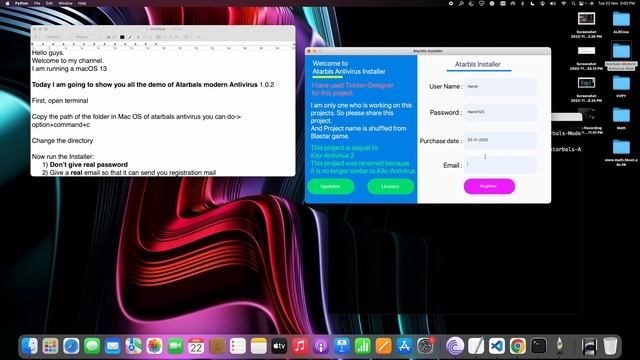
Task: Open Wi-Fi status in menu bar
Action: [563, 3]
